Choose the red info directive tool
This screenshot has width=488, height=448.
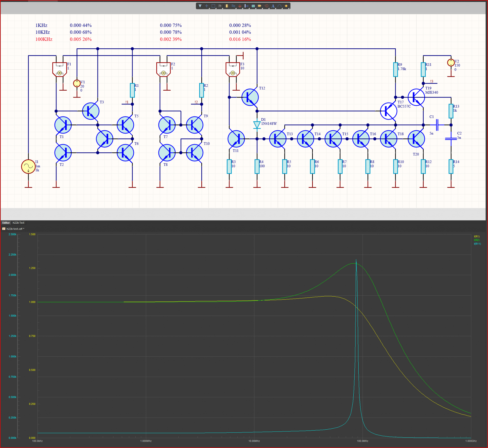[x=266, y=6]
